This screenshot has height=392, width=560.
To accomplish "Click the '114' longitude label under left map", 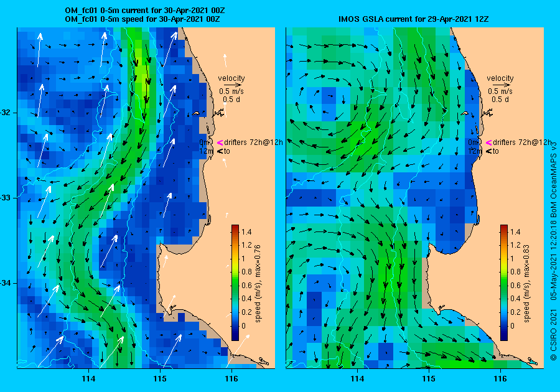I will point(88,379).
